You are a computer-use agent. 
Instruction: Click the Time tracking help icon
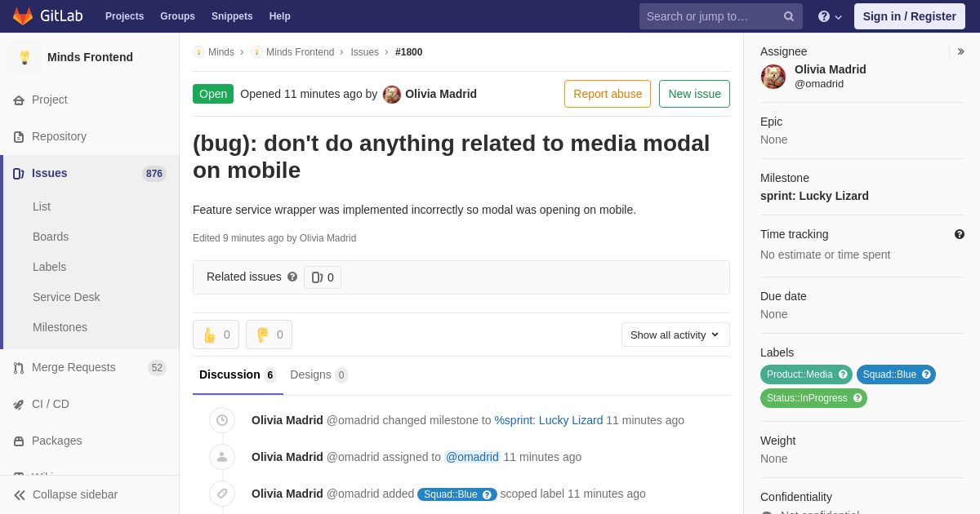click(x=960, y=234)
